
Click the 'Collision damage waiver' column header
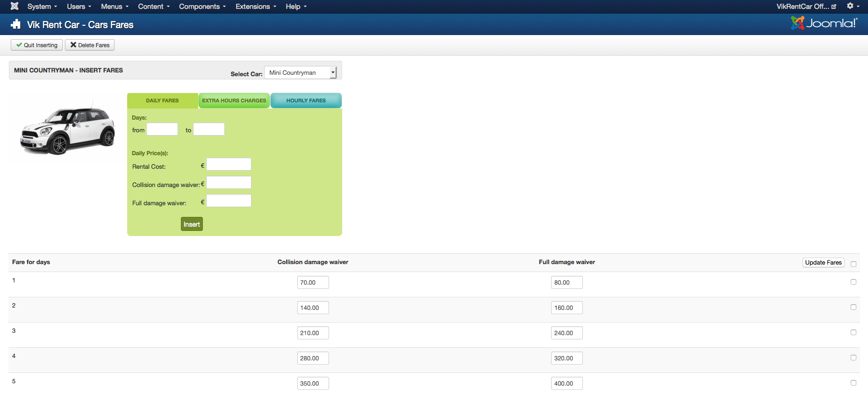[313, 262]
